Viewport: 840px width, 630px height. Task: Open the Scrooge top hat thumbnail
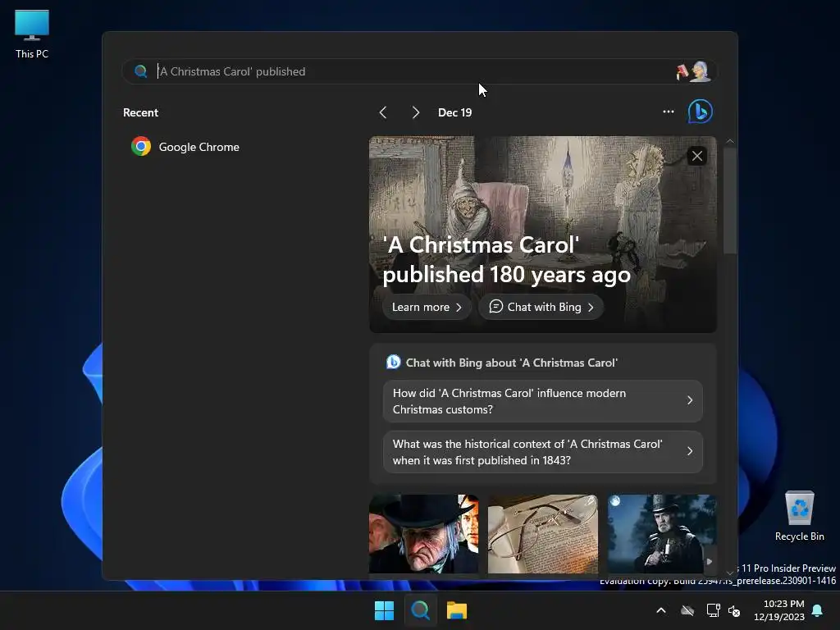coord(424,534)
